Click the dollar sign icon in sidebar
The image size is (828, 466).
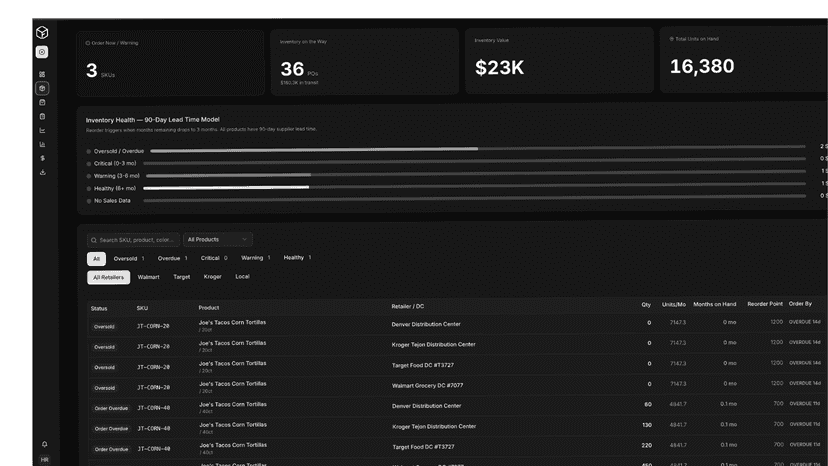point(42,158)
